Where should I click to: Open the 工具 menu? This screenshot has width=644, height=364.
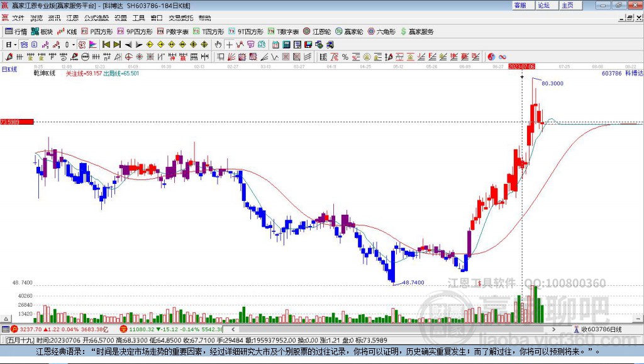click(138, 18)
